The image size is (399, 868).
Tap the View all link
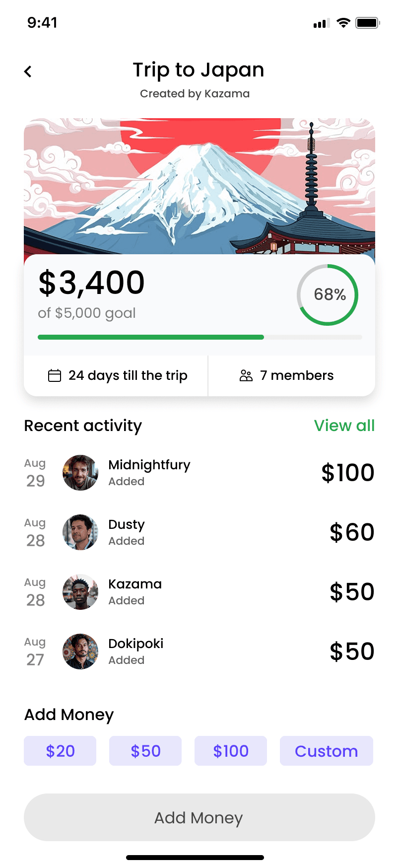(x=344, y=426)
